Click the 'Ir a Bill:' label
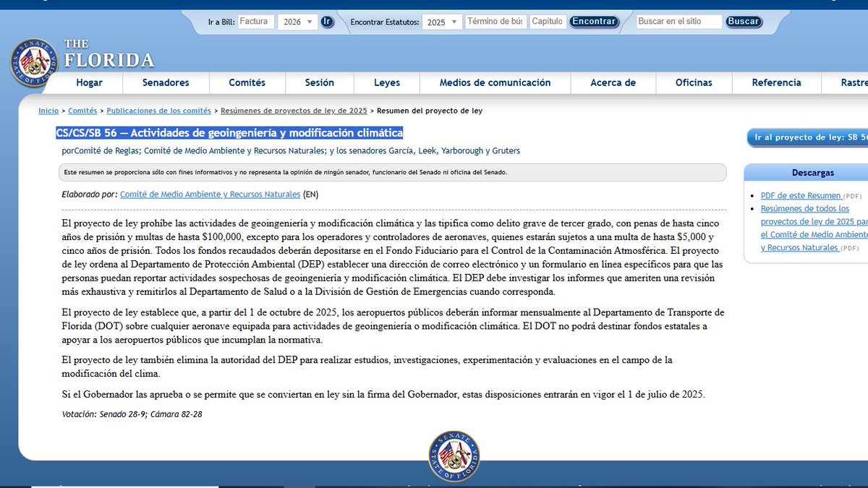Image resolution: width=868 pixels, height=488 pixels. coord(221,22)
